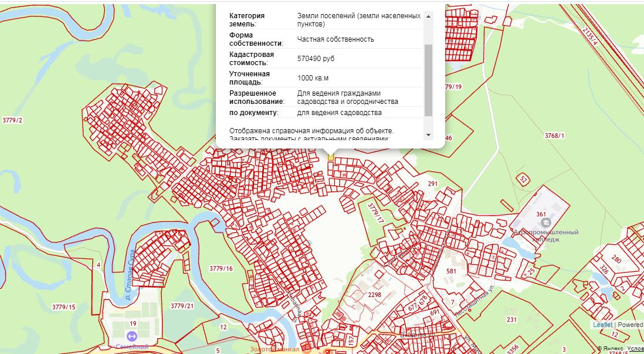The width and height of the screenshot is (644, 354).
Task: Select land parcel numbered 2298
Action: (x=375, y=295)
